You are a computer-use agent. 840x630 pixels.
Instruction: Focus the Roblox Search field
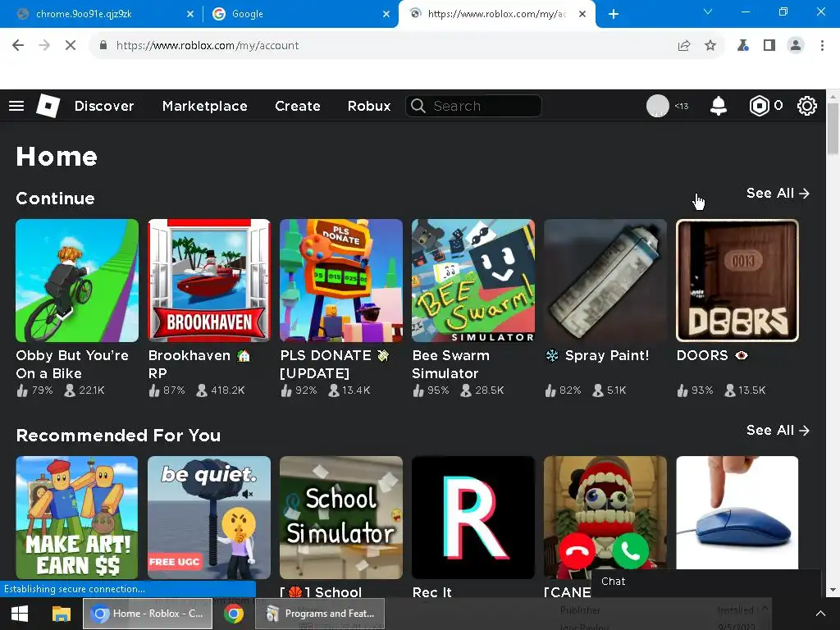pos(473,106)
